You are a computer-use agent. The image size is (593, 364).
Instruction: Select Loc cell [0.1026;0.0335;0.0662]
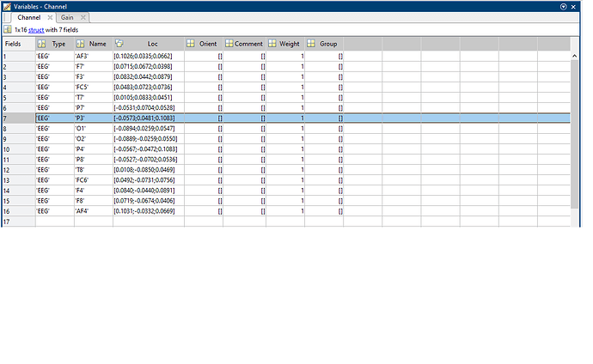pyautogui.click(x=149, y=57)
